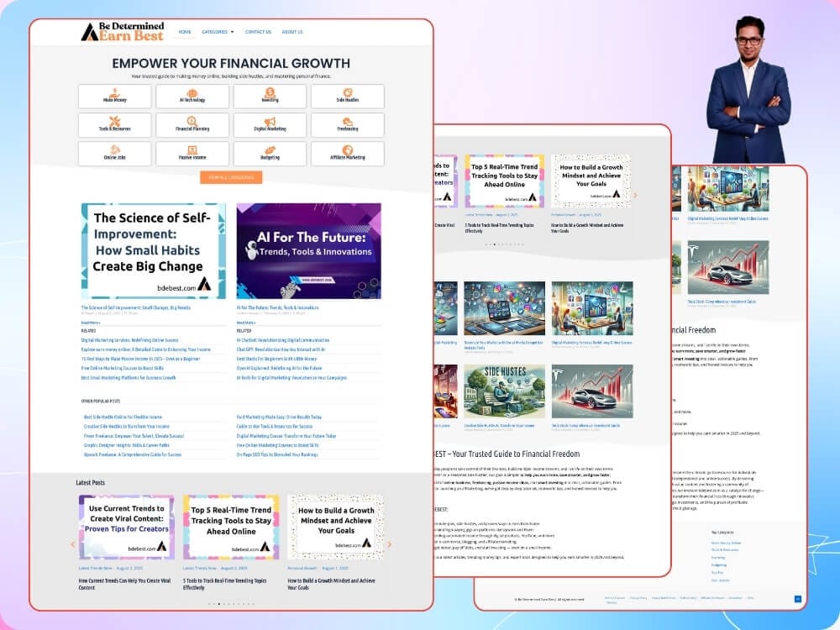Open the Budgeting category icon

pyautogui.click(x=270, y=150)
